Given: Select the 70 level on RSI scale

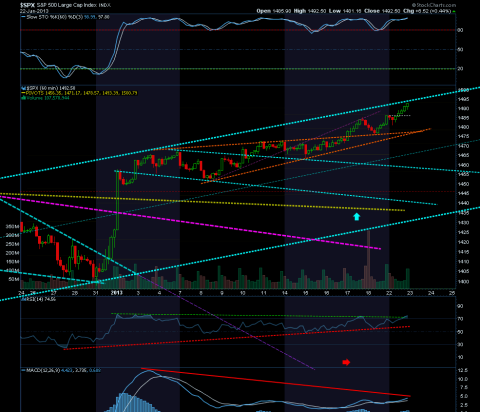Looking at the screenshot, I should click(x=460, y=319).
